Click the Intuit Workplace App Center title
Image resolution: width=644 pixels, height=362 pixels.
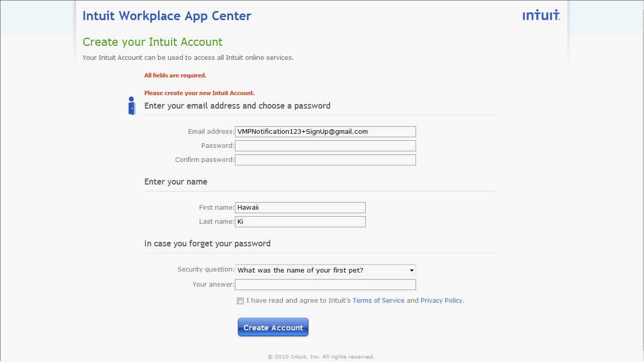point(167,16)
